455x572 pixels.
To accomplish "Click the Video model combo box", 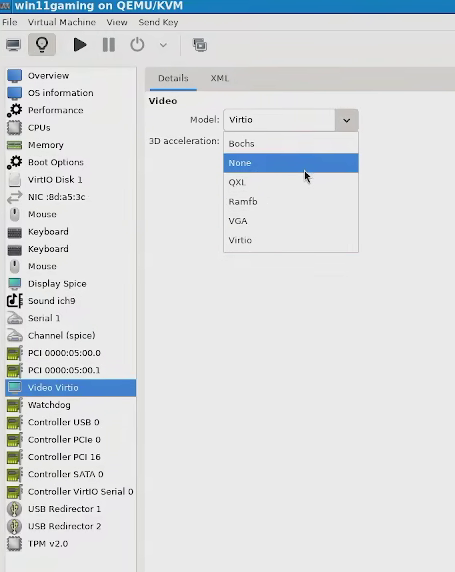I will (x=291, y=120).
